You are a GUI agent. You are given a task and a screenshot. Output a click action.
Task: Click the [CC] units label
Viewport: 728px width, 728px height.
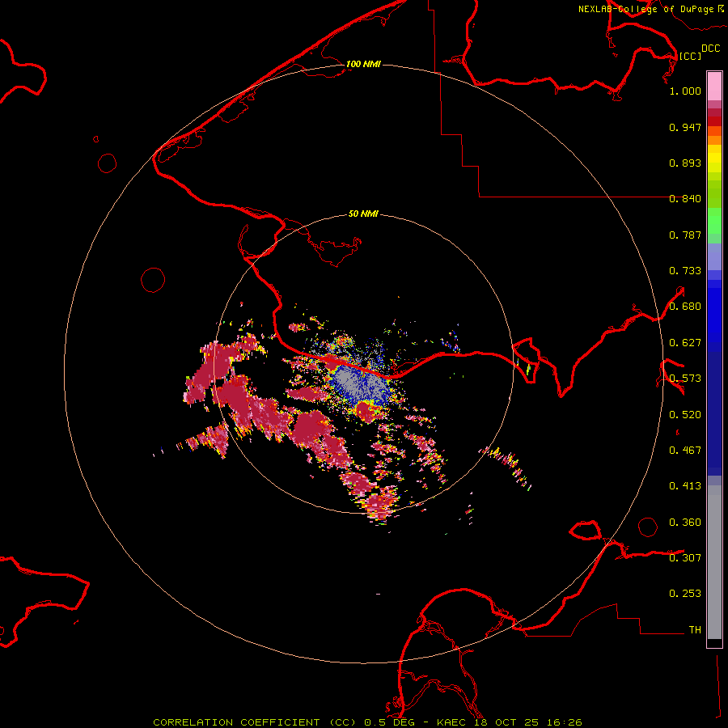[x=690, y=56]
